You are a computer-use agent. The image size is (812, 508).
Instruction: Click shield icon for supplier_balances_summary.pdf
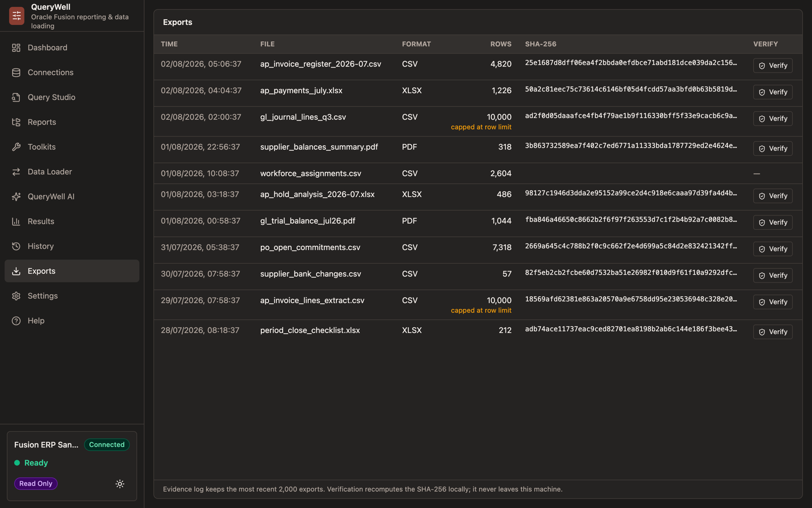click(762, 149)
